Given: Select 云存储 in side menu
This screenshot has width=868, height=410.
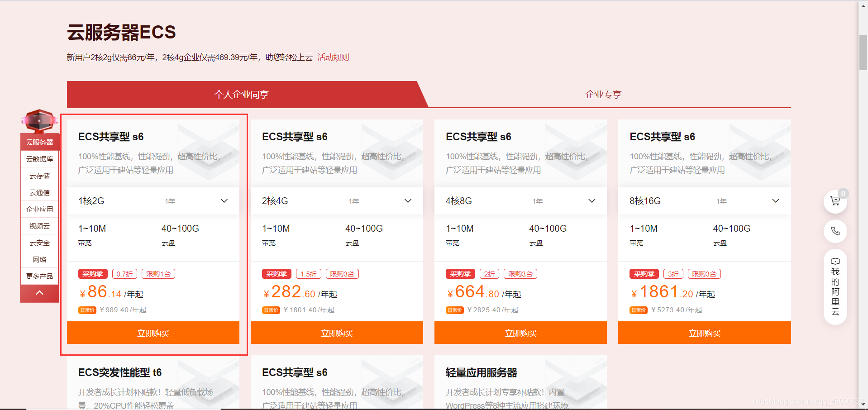Looking at the screenshot, I should tap(40, 176).
